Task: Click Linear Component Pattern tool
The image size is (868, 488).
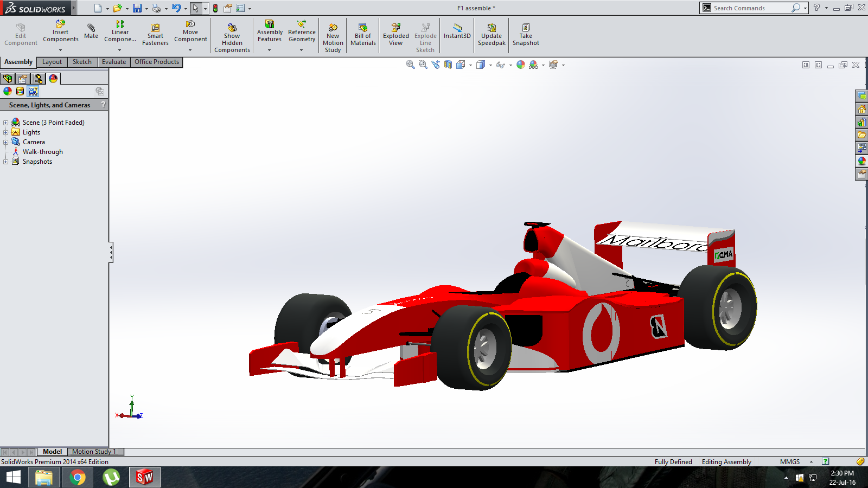Action: [120, 31]
